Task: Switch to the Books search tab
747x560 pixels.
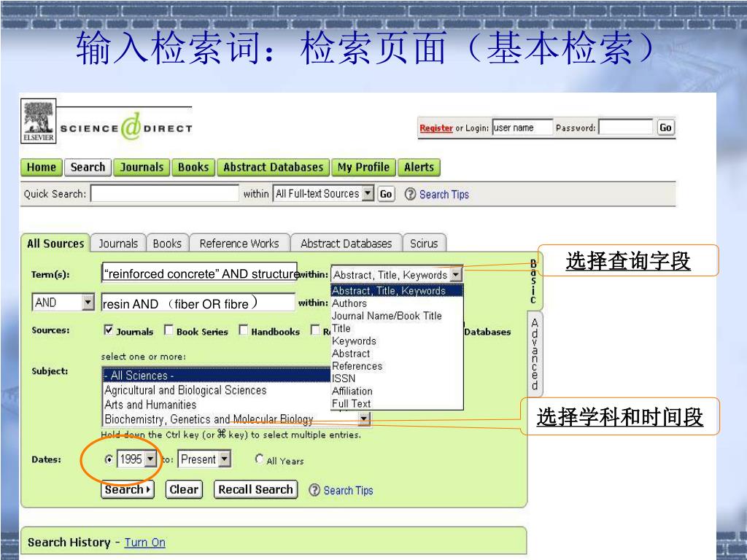Action: [167, 244]
